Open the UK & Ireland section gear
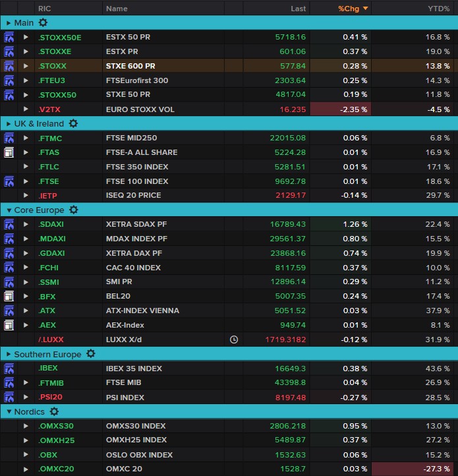Screen dimensions: 458x476 73,124
